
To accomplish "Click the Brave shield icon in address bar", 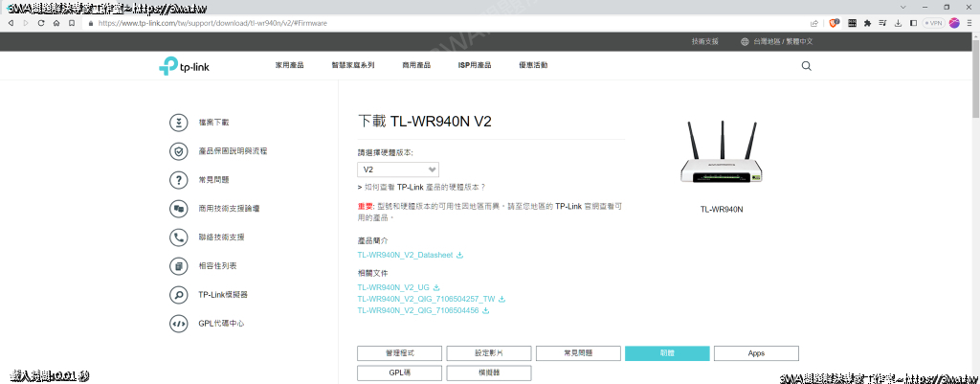I will point(834,23).
